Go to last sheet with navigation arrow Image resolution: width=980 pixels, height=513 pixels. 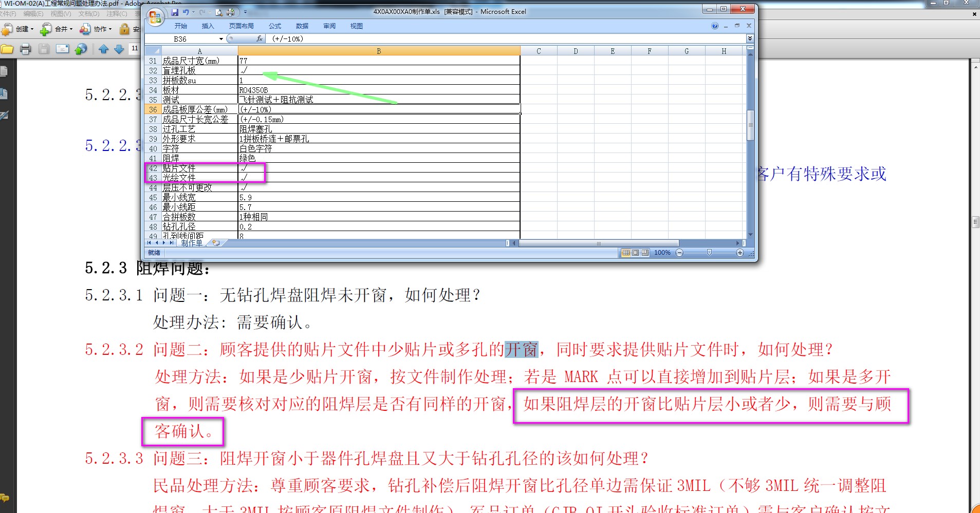click(x=172, y=243)
